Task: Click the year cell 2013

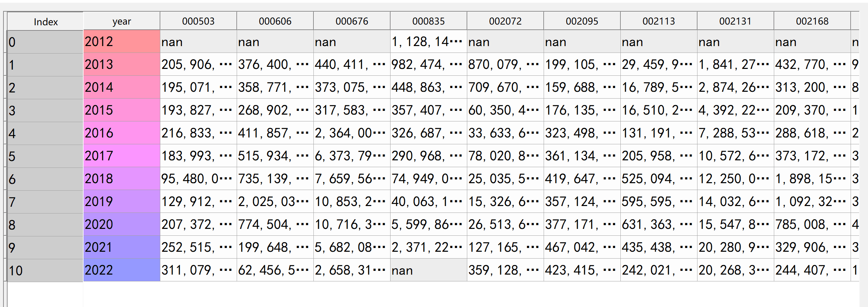Action: tap(122, 64)
